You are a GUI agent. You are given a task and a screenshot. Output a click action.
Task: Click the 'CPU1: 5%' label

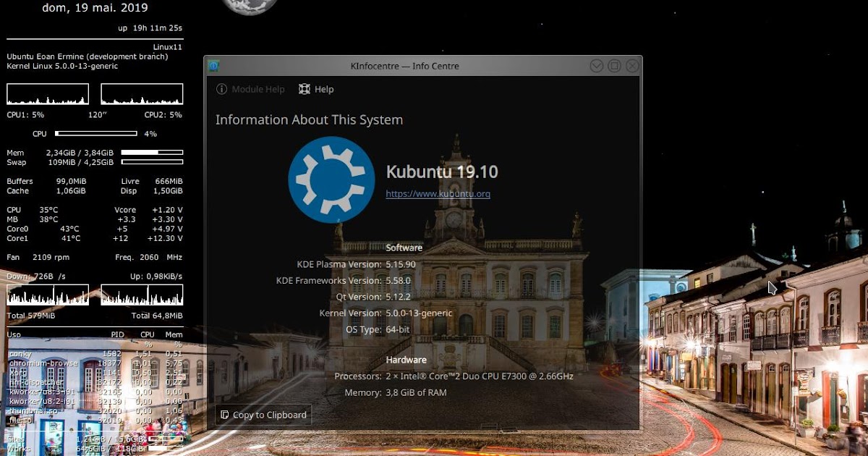25,115
